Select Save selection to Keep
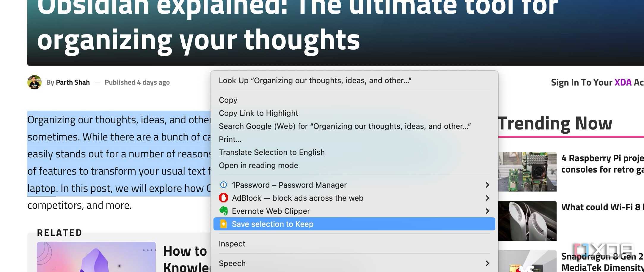 coord(354,224)
